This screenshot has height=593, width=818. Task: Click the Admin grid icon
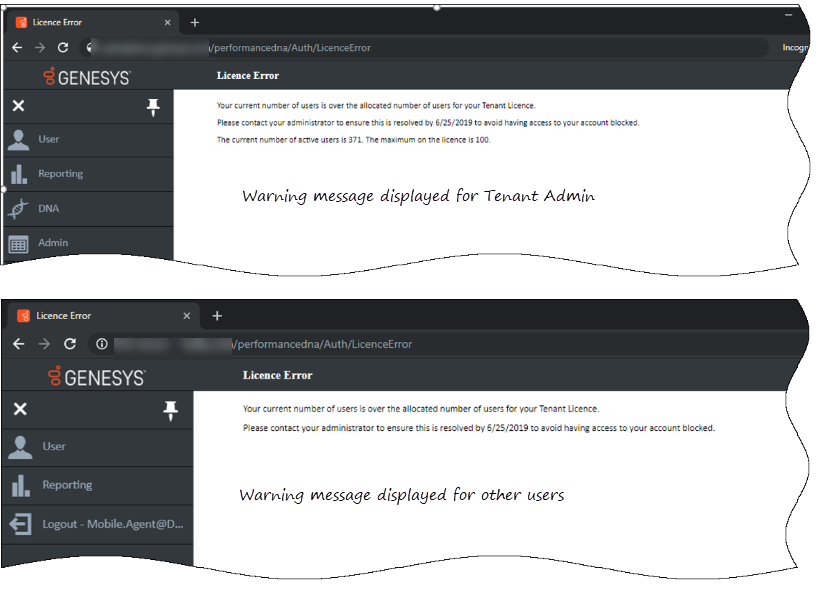(x=18, y=244)
